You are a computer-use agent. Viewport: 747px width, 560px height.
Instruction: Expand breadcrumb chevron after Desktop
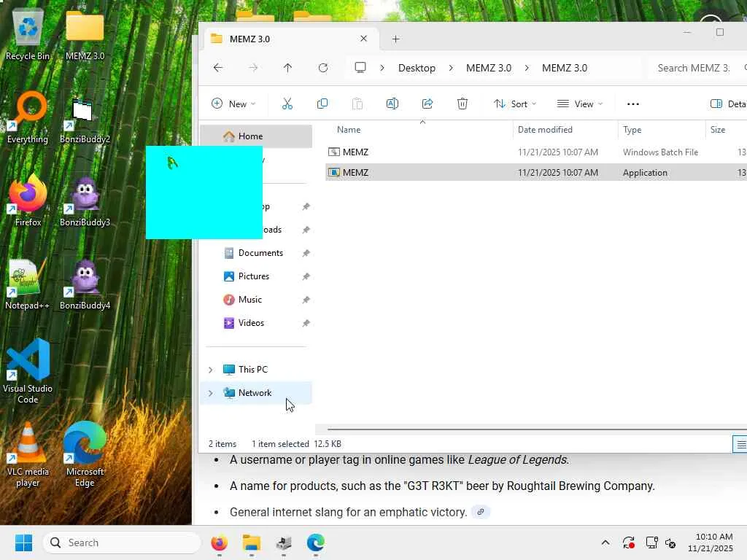pyautogui.click(x=451, y=68)
